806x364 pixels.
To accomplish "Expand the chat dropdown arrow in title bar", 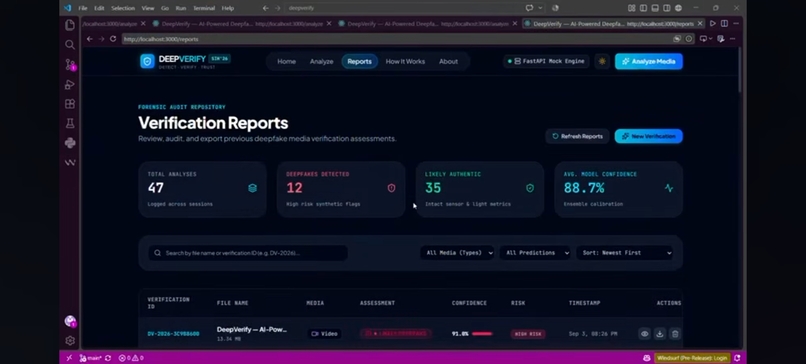I will [x=540, y=8].
